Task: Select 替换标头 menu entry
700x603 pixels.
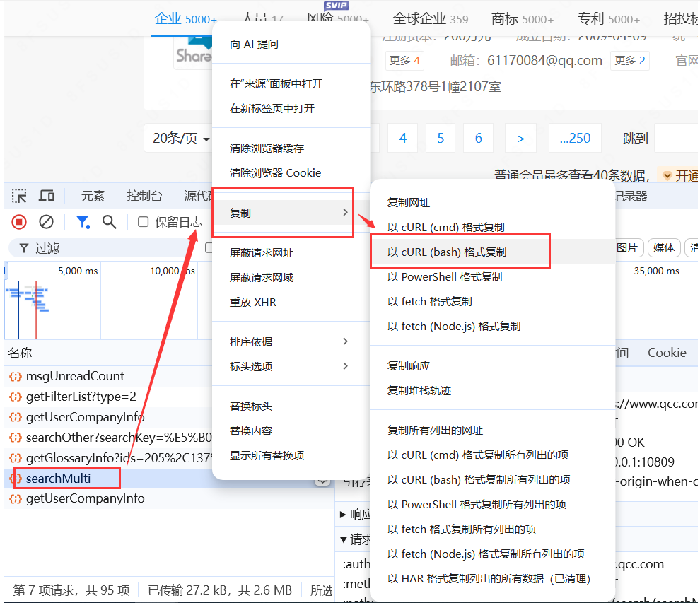Action: click(250, 406)
